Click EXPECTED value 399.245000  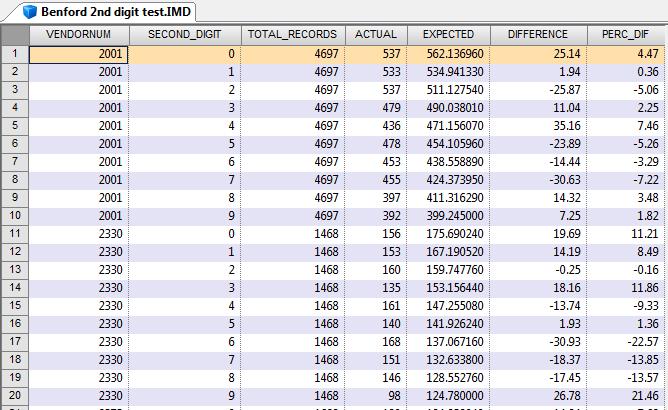pos(447,216)
